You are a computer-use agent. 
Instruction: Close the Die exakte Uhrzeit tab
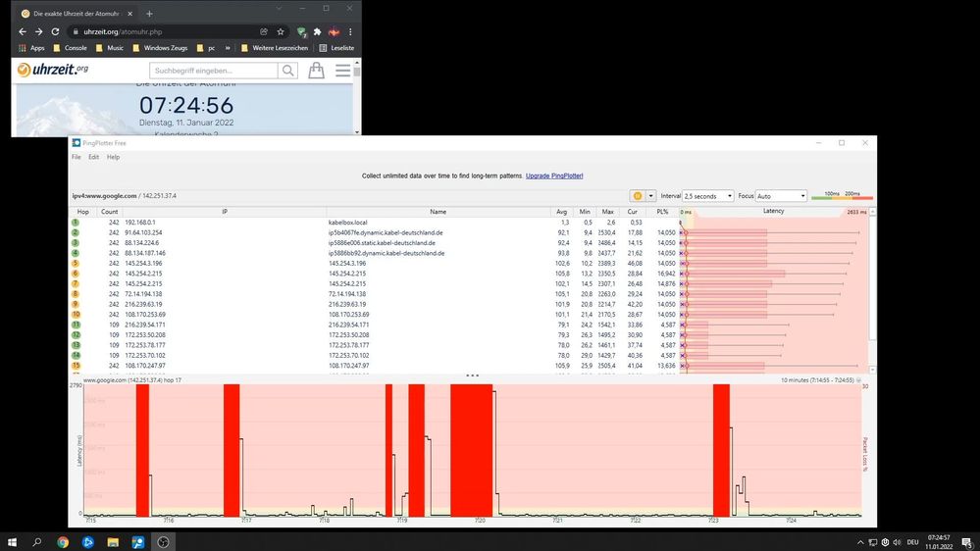(130, 13)
